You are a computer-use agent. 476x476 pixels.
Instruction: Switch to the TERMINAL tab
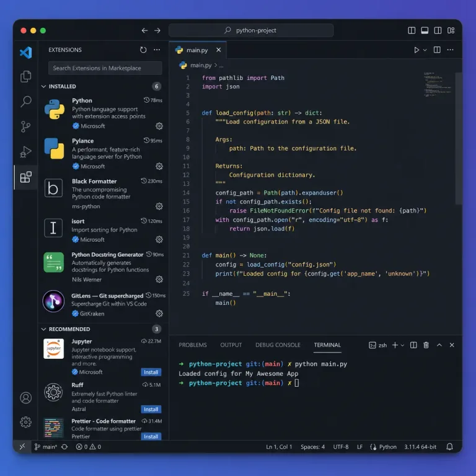(327, 345)
